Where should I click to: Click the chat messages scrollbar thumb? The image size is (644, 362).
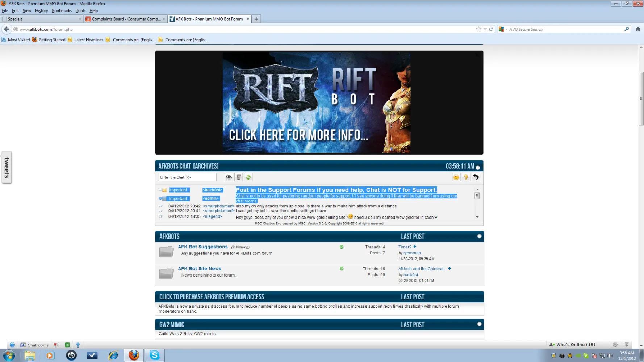477,196
